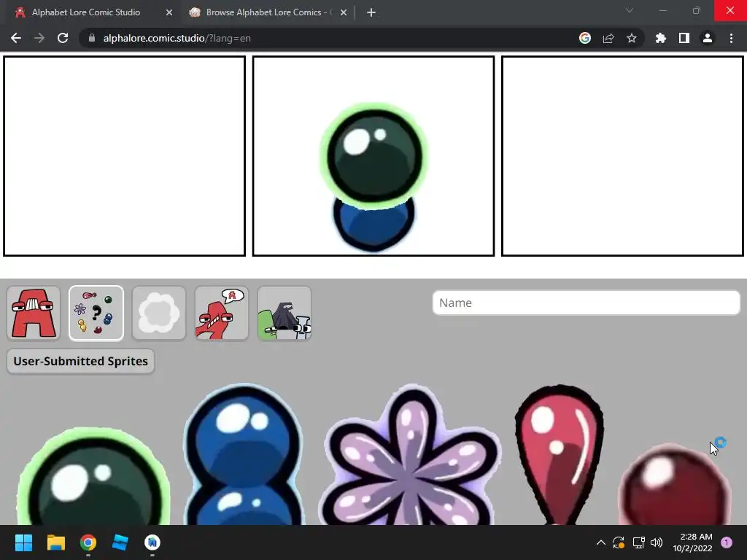Share this page icon
The image size is (747, 560).
tap(608, 38)
